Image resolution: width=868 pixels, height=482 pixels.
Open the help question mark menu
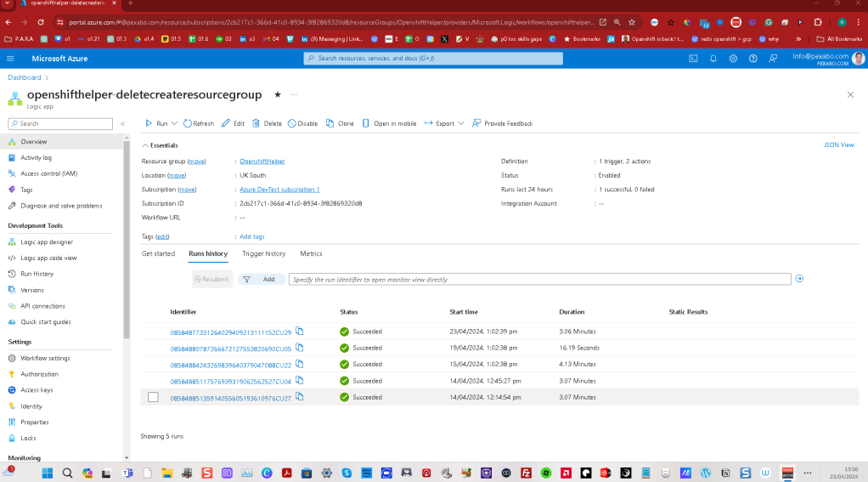click(752, 58)
